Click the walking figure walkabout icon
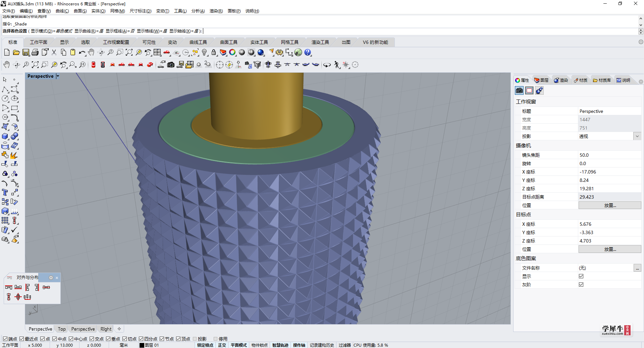This screenshot has width=644, height=348. pos(337,65)
